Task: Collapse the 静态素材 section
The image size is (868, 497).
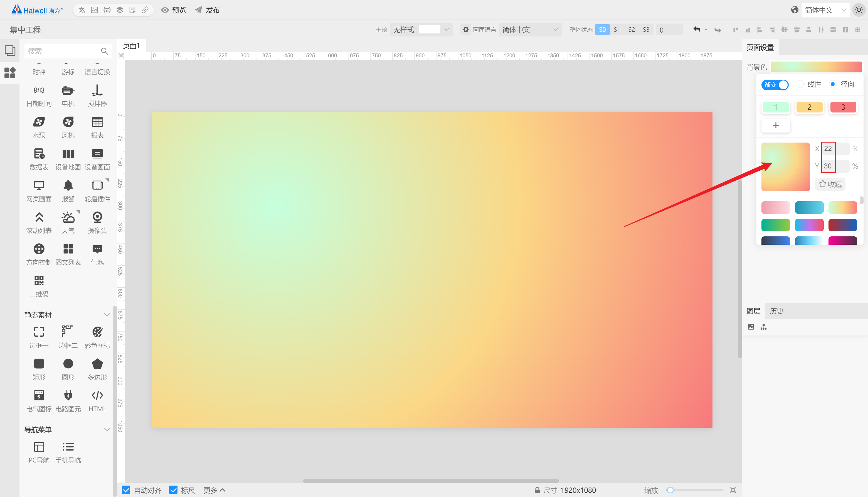Action: 107,315
